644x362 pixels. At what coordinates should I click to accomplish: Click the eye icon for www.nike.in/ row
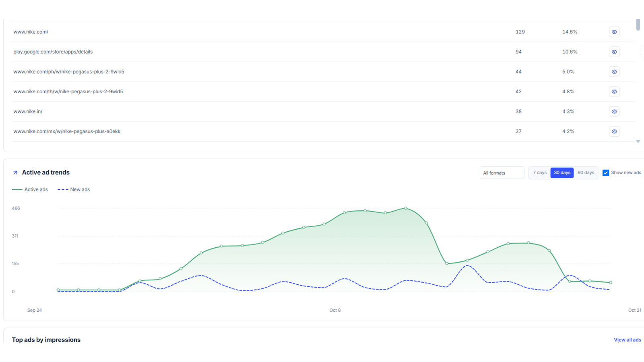[x=614, y=111]
